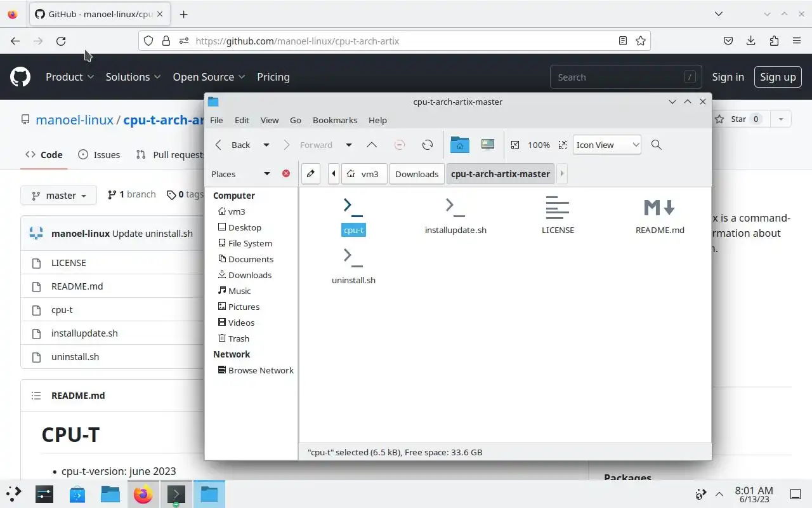Screen dimensions: 812x508
Task: Reload the current folder view
Action: pos(428,145)
